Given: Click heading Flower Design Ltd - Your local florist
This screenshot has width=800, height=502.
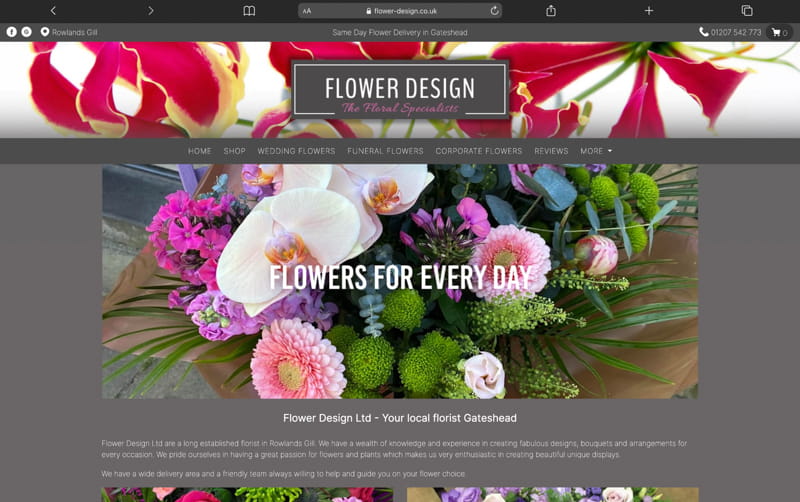Looking at the screenshot, I should click(x=400, y=418).
